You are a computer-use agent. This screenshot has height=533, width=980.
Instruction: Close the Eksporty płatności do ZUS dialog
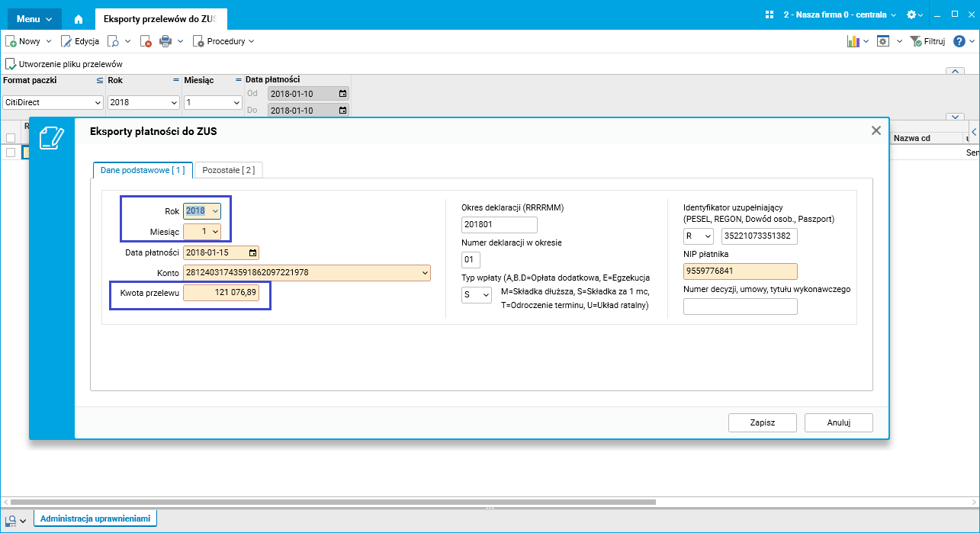(876, 131)
